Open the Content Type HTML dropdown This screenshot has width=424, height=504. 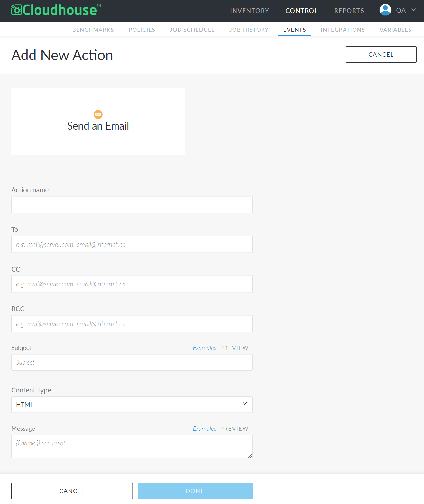pyautogui.click(x=132, y=405)
